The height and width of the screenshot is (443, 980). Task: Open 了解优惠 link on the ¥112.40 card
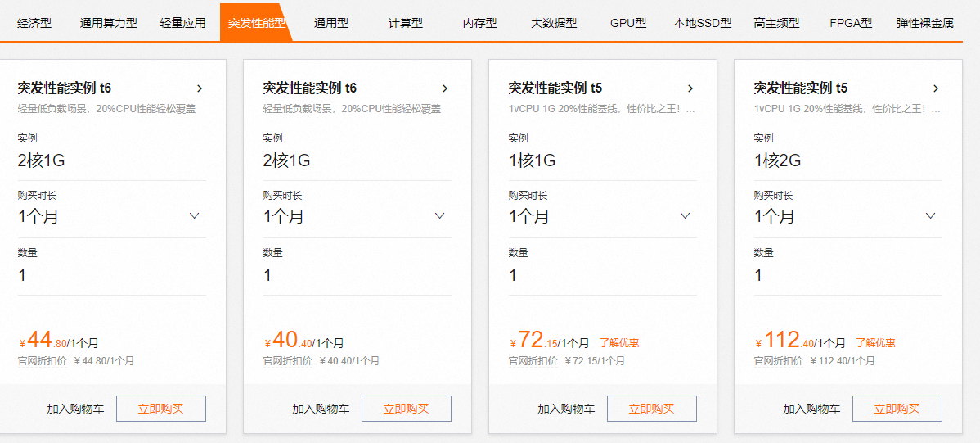874,343
